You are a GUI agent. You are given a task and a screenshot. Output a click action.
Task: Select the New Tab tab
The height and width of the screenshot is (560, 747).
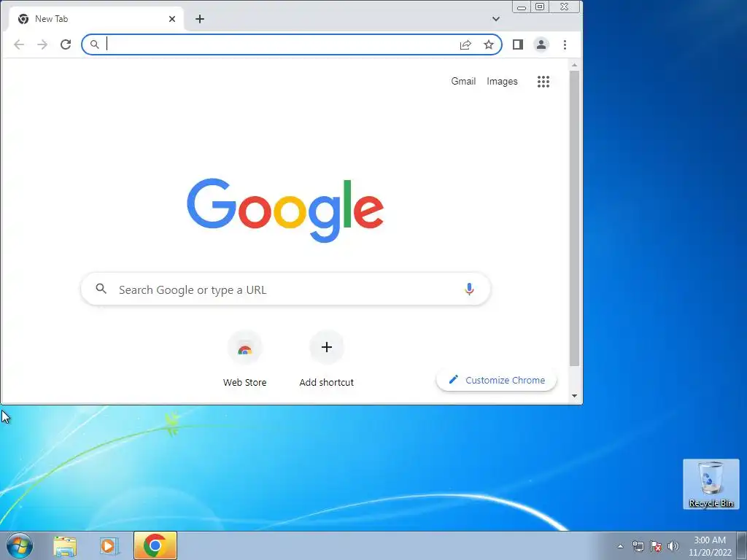click(96, 19)
